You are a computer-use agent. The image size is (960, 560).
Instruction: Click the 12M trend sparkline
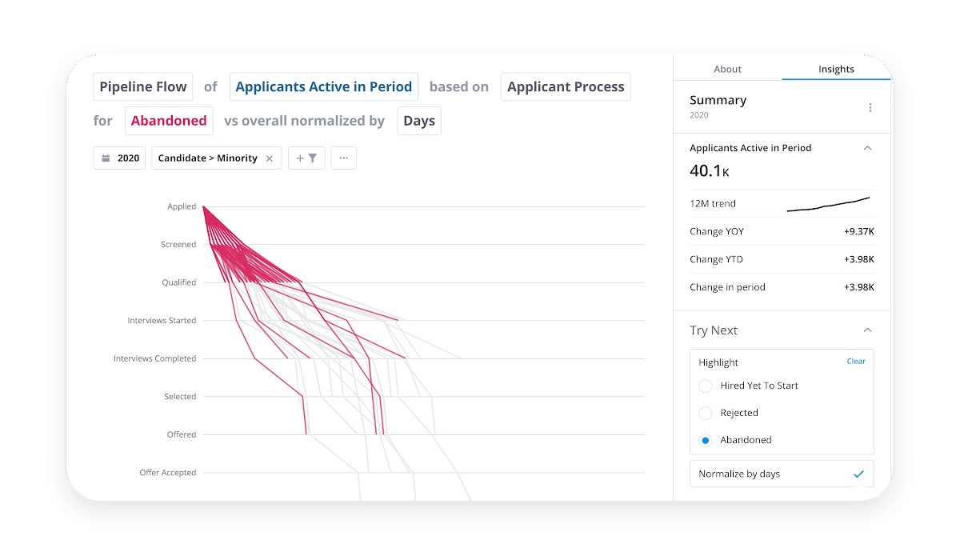click(828, 204)
